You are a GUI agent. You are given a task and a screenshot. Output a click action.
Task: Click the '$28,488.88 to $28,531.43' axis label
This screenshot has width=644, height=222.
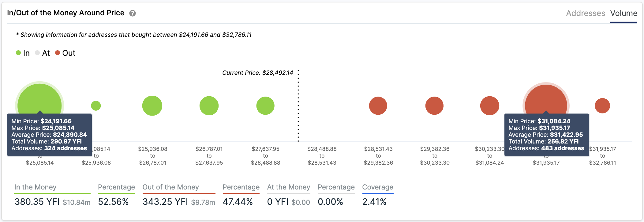click(x=322, y=156)
